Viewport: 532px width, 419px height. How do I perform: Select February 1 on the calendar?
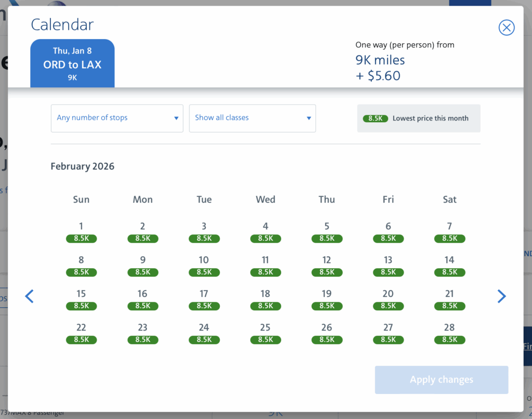pos(81,231)
